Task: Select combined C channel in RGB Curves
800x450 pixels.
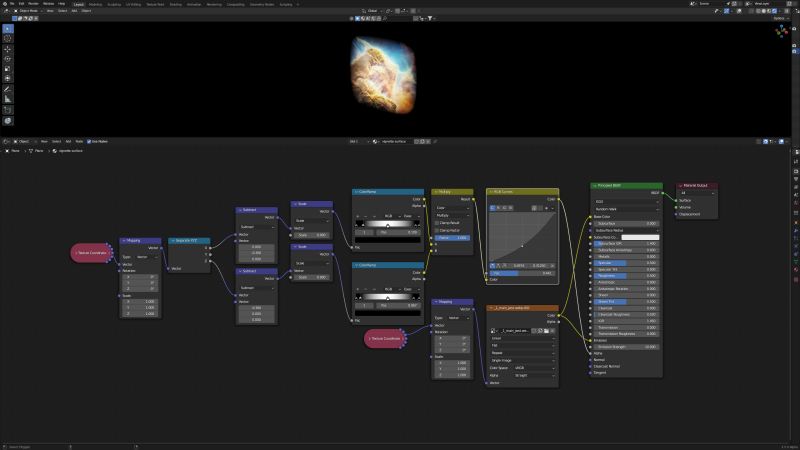Action: click(x=492, y=208)
